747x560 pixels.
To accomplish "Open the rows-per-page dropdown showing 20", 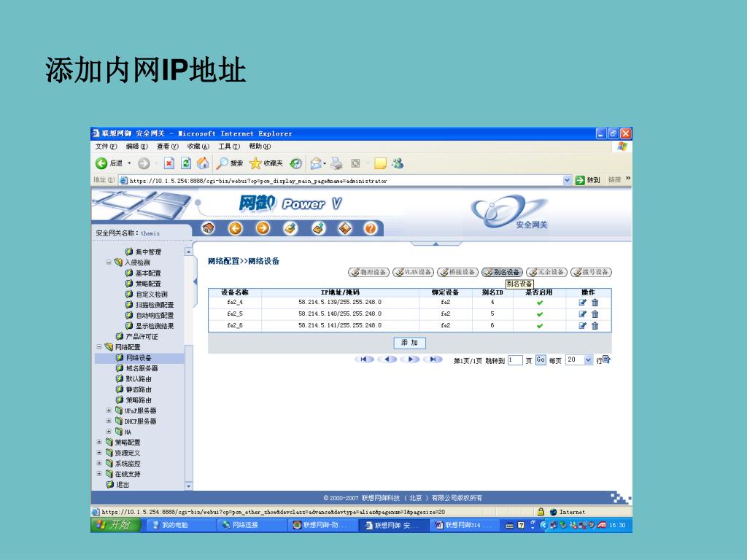I will [589, 360].
